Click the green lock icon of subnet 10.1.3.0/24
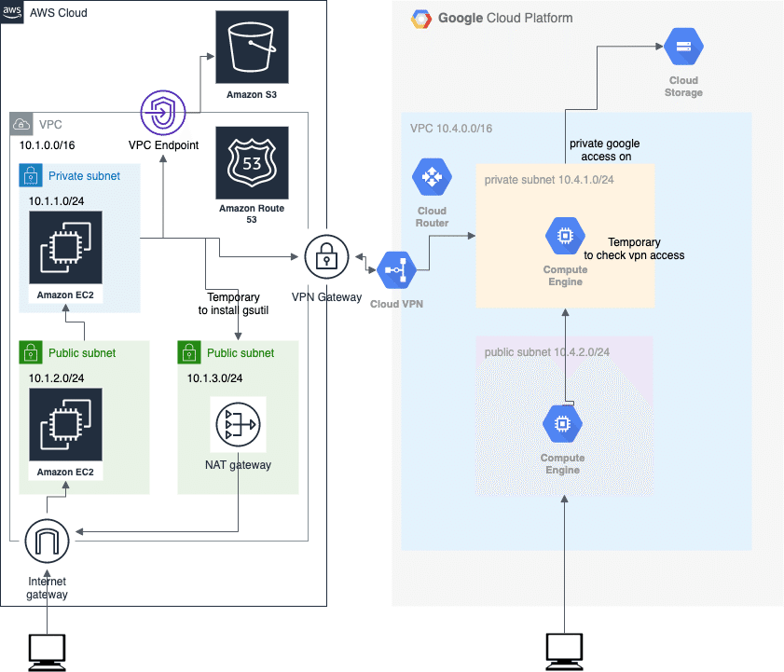The image size is (784, 672). click(x=189, y=352)
